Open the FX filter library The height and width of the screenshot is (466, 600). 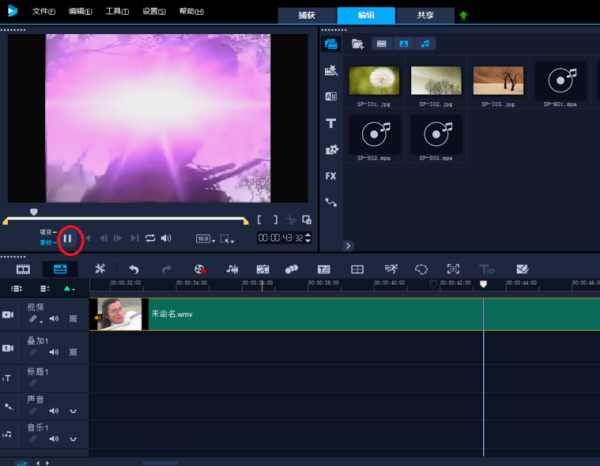coord(330,176)
